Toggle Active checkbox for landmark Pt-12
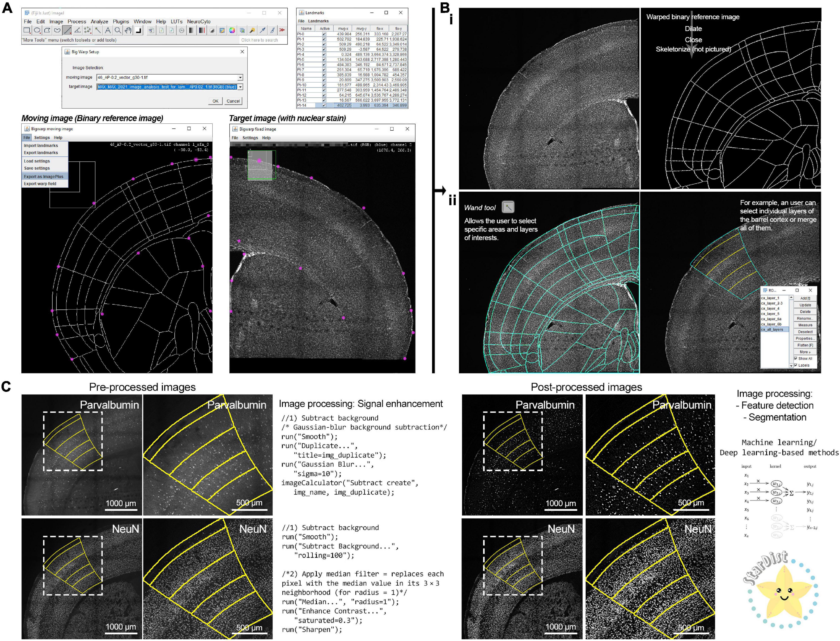The height and width of the screenshot is (641, 840). (324, 95)
